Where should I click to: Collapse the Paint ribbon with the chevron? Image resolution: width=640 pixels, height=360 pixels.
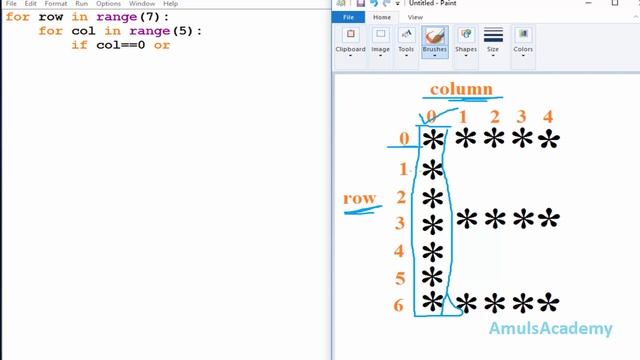click(636, 17)
